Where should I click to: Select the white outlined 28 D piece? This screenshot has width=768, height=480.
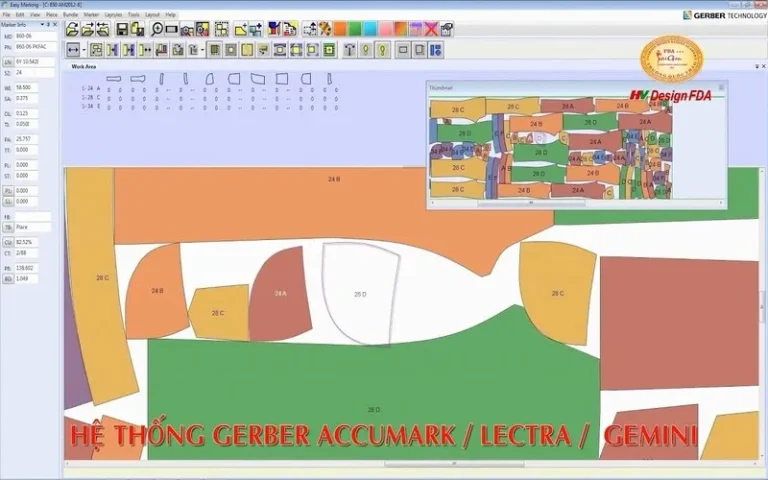(x=360, y=294)
